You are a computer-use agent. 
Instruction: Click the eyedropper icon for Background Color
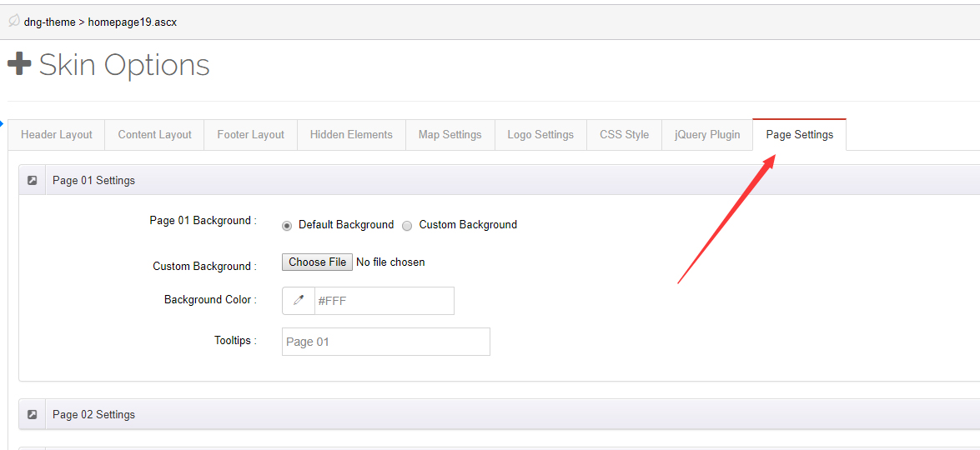click(299, 301)
